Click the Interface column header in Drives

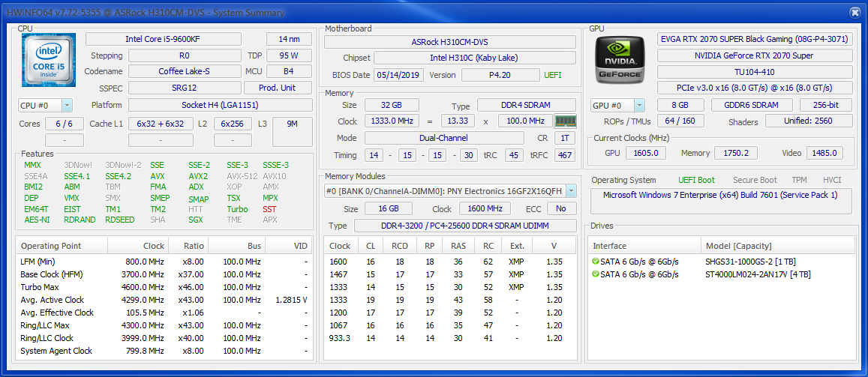pyautogui.click(x=644, y=246)
